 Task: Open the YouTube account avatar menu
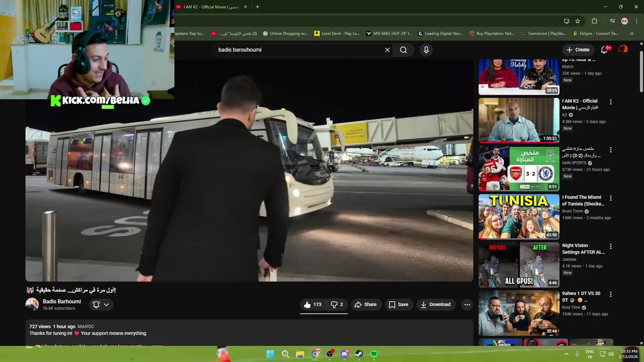pos(623,49)
